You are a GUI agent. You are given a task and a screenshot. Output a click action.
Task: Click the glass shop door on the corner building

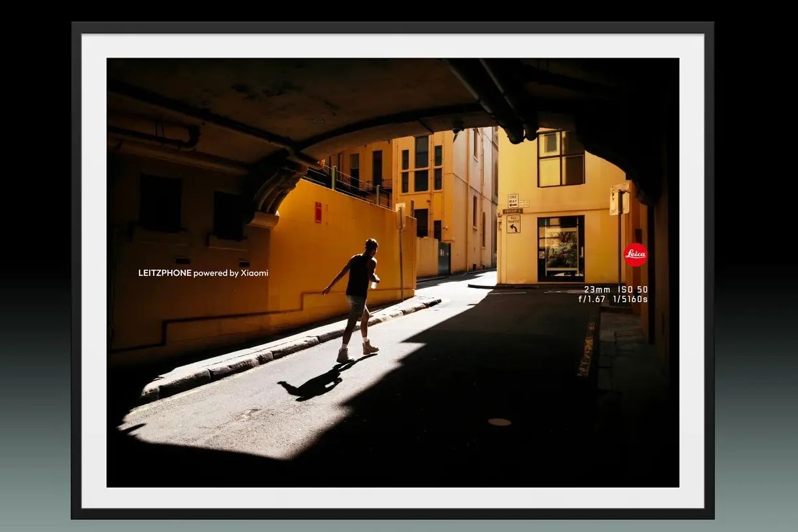[561, 249]
